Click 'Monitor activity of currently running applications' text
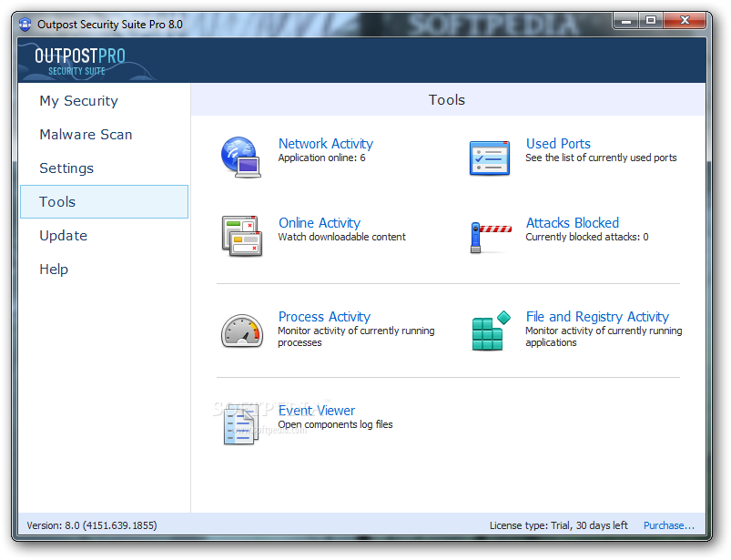731x560 pixels. pos(604,337)
